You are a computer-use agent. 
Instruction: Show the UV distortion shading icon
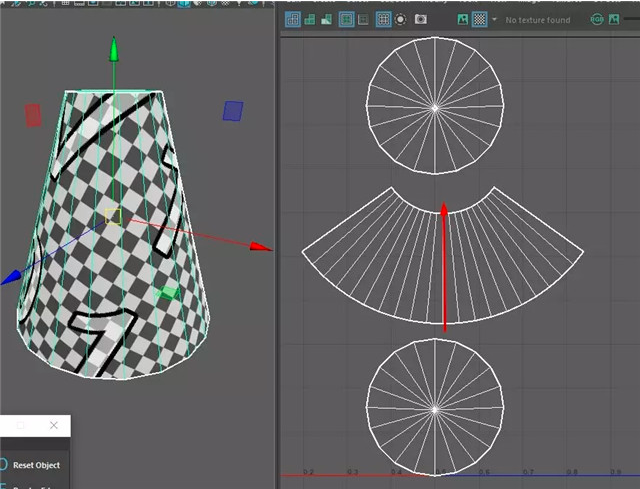click(327, 19)
